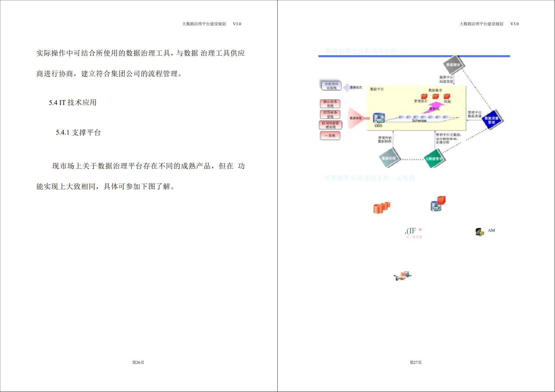The height and width of the screenshot is (392, 555).
Task: Click the 信贷业务系统 box
Action: 330,114
